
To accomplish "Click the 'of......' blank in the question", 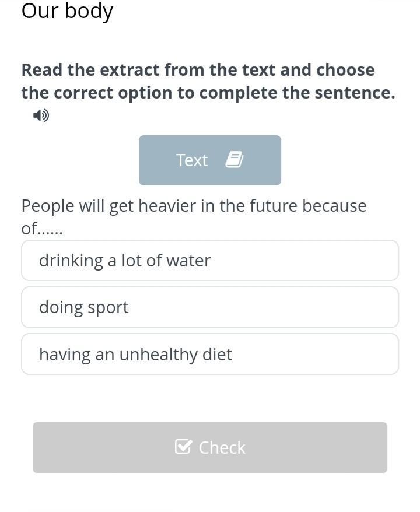I will coord(42,228).
